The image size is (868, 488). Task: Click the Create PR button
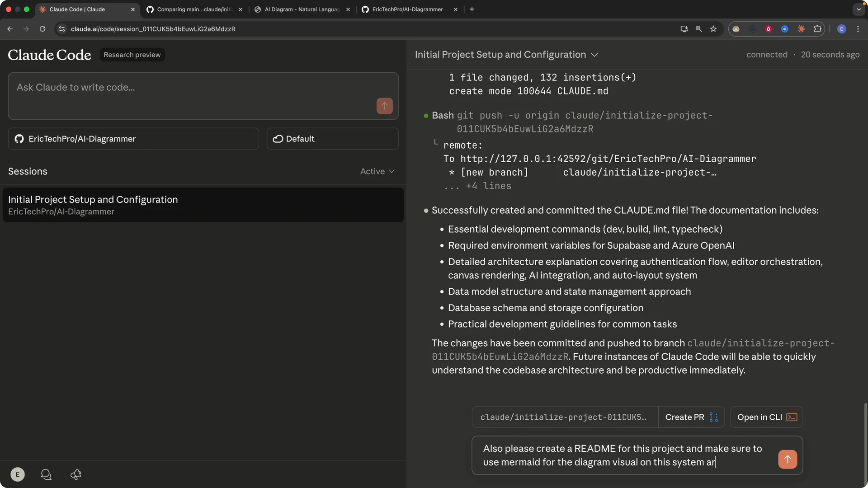click(691, 417)
